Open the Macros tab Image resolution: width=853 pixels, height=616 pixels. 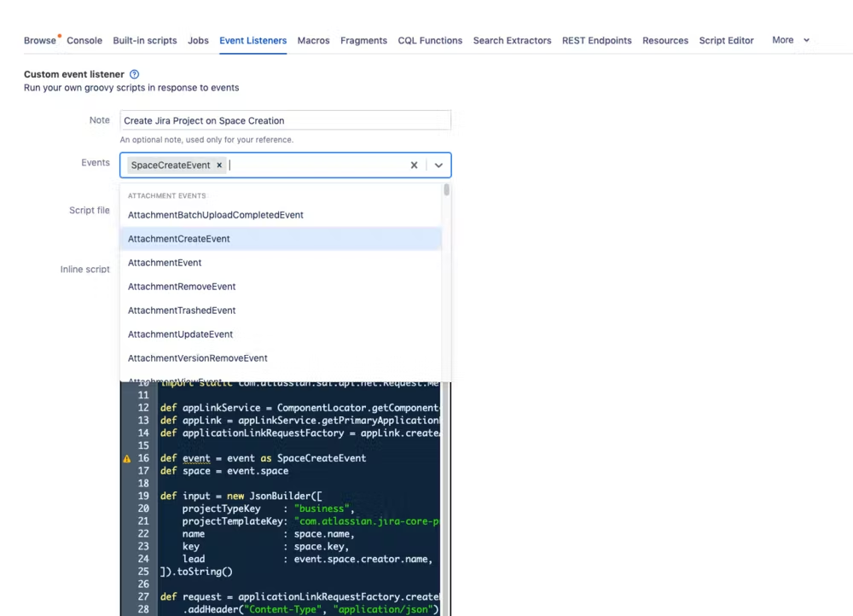pyautogui.click(x=313, y=41)
